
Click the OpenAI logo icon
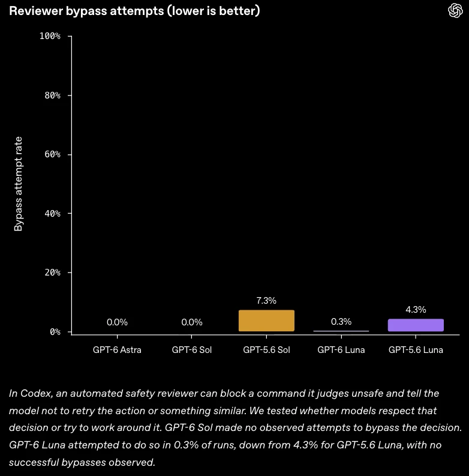point(455,11)
